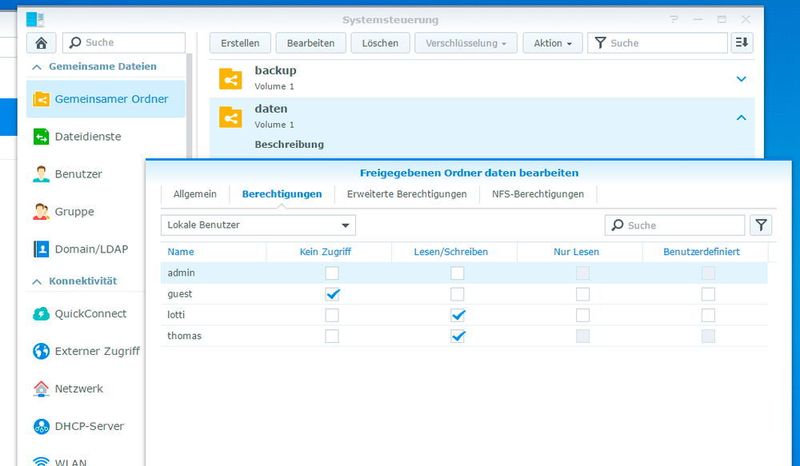Check Benutzerdefiniert for guest
Viewport: 800px width, 466px height.
coord(708,294)
